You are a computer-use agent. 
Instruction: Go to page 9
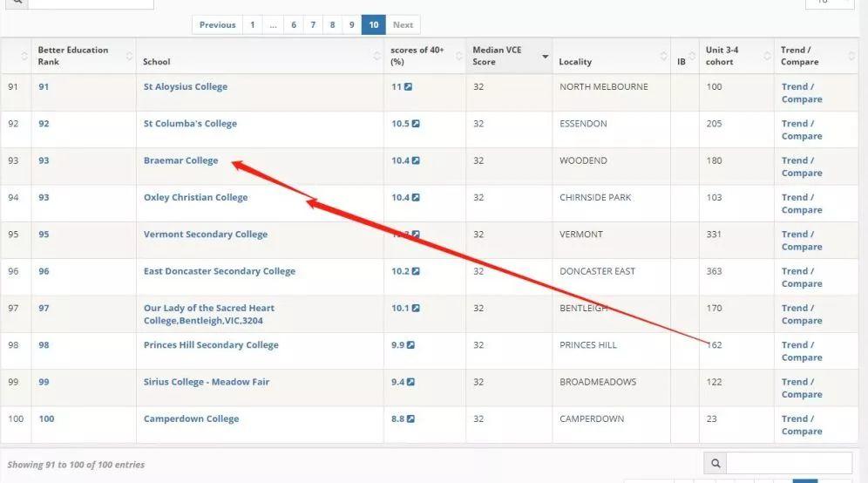[351, 25]
